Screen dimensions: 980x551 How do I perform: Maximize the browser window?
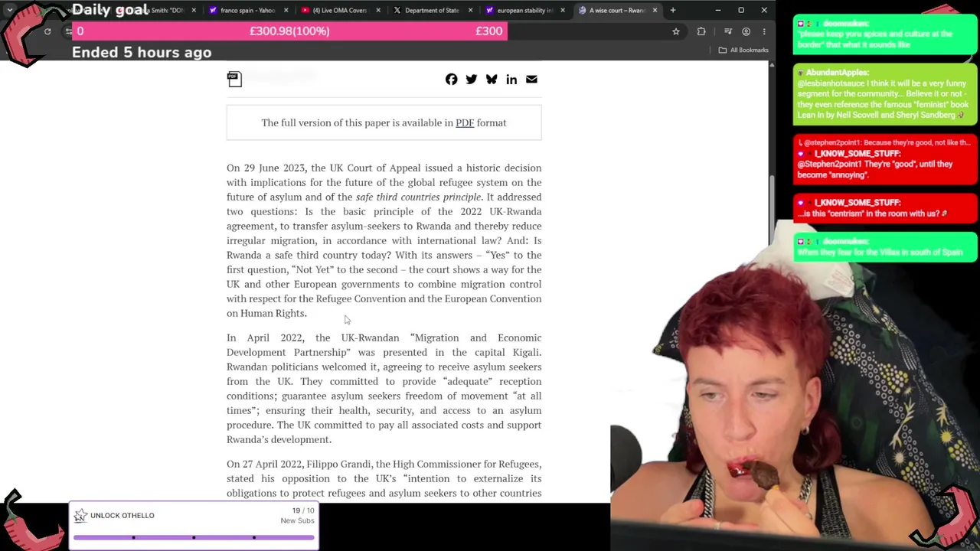[741, 10]
